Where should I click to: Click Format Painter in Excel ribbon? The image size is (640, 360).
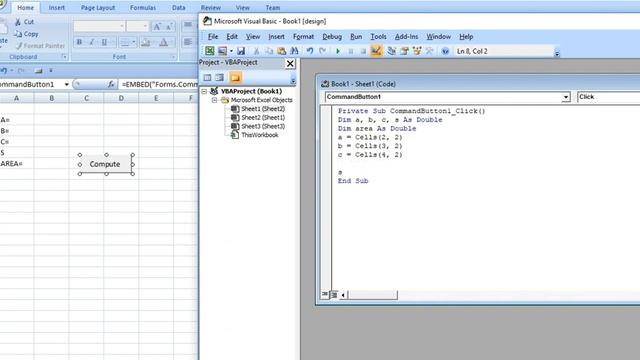(40, 46)
